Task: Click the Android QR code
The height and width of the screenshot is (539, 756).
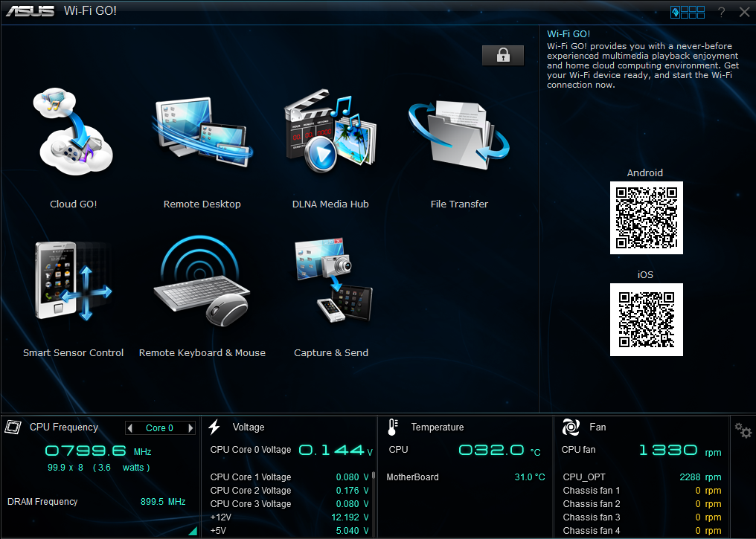Action: (x=646, y=218)
